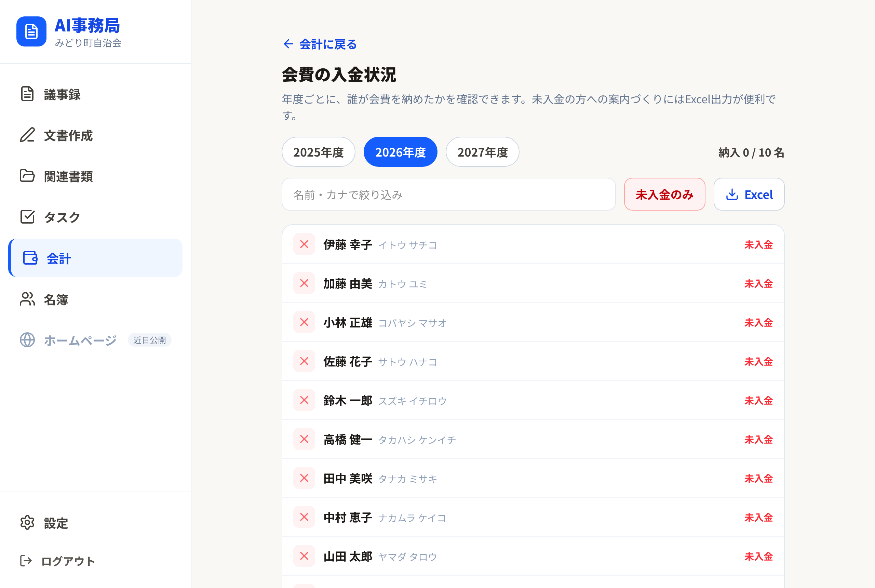Click 未入金 status in 伊藤 幸子 row
Screen dimensions: 875x588
(x=758, y=244)
